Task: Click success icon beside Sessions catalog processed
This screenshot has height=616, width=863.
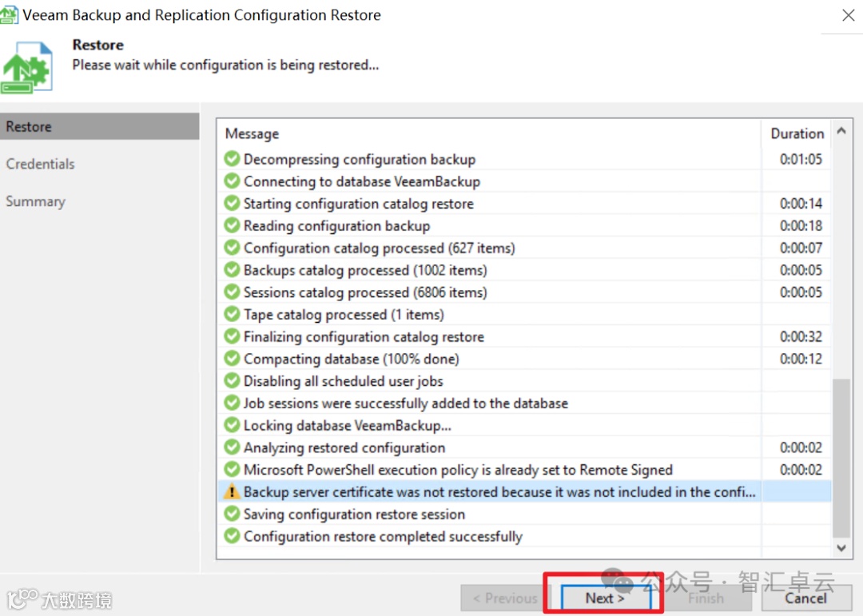Action: (232, 292)
